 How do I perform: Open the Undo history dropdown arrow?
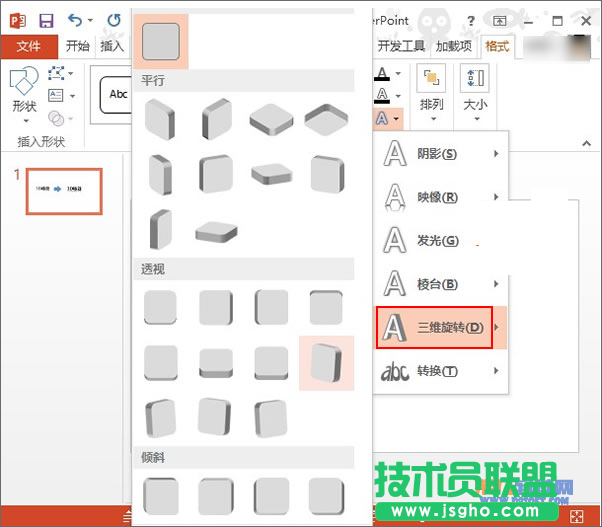tap(91, 20)
